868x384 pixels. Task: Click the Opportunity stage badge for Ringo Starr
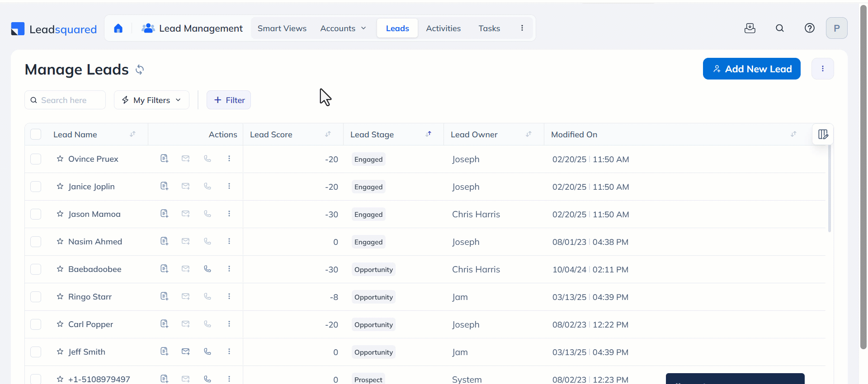pyautogui.click(x=373, y=297)
